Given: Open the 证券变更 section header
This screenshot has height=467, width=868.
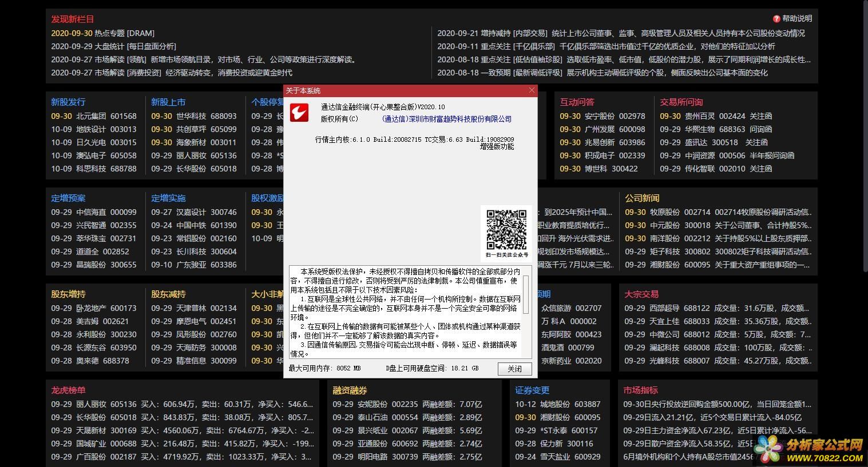Looking at the screenshot, I should point(532,390).
